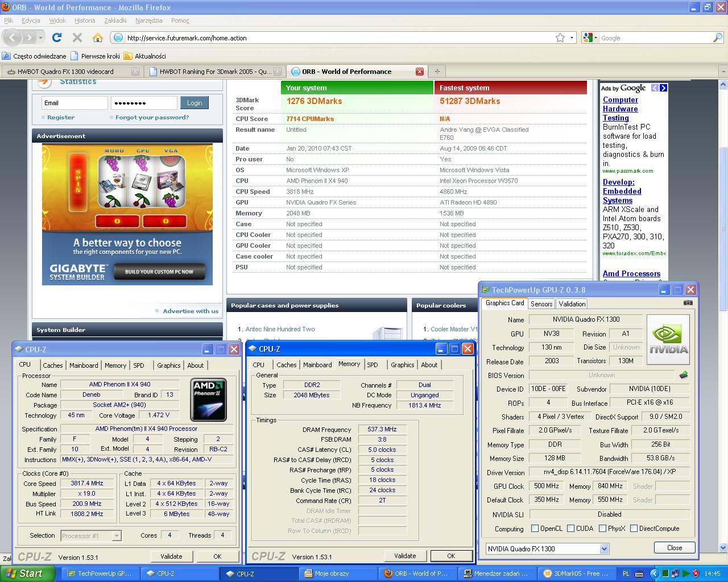
Task: Go to the Firefox home page icon
Action: pyautogui.click(x=98, y=38)
